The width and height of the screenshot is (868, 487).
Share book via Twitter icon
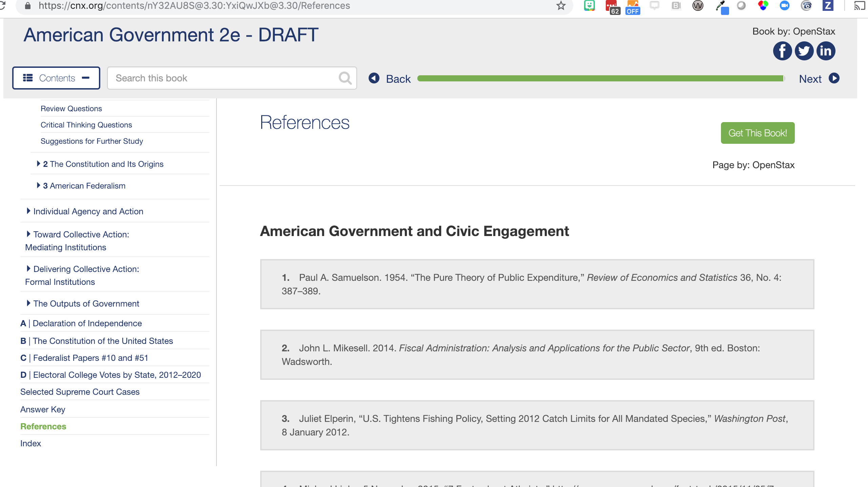804,51
